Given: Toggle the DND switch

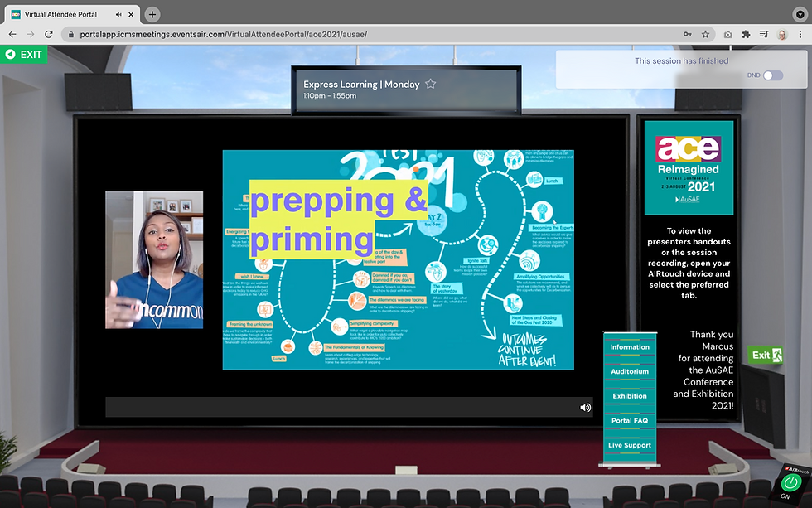Looking at the screenshot, I should [772, 75].
